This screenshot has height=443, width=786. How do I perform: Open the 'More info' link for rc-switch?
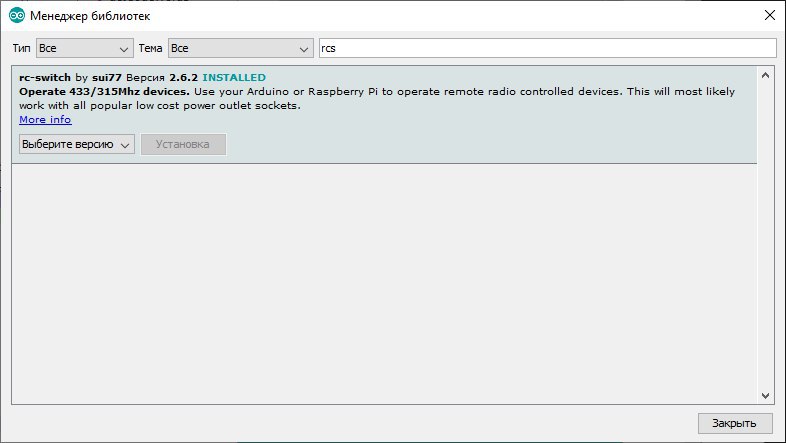[x=45, y=120]
